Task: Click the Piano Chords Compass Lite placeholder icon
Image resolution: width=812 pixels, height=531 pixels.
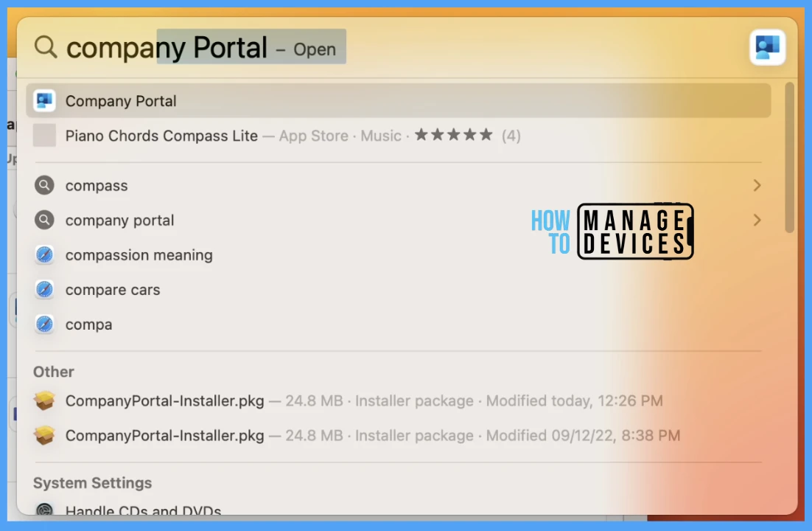Action: click(44, 136)
